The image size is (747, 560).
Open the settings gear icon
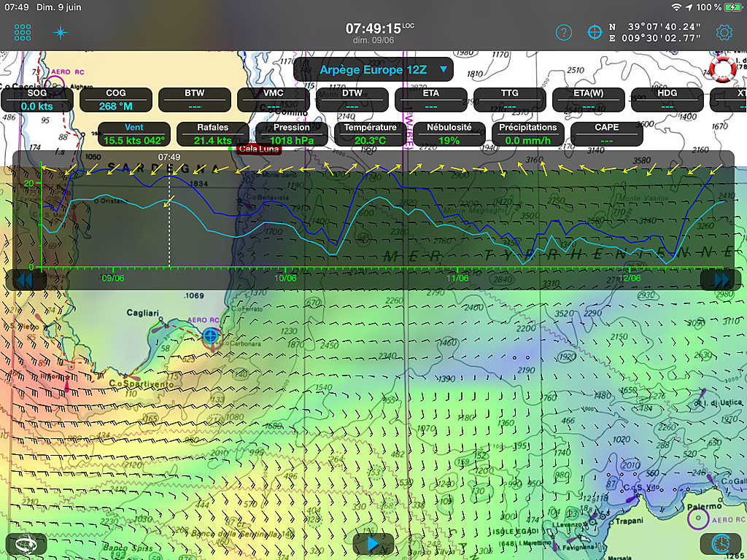coord(724,32)
